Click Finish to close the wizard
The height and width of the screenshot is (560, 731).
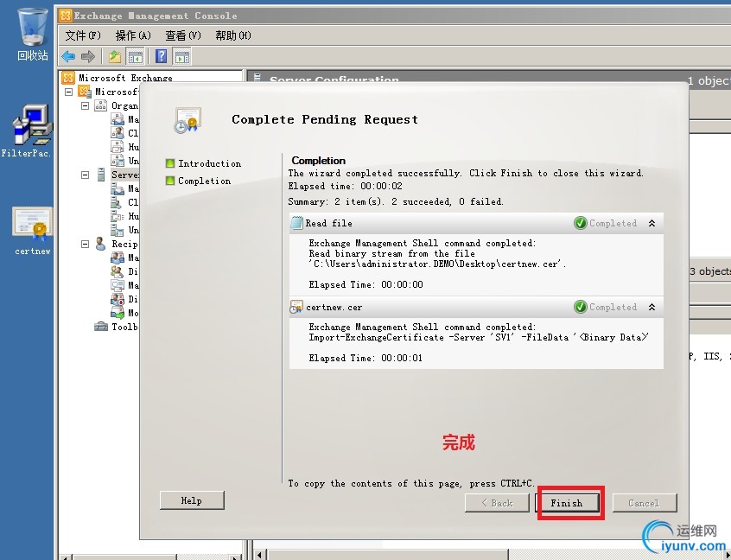pos(567,503)
